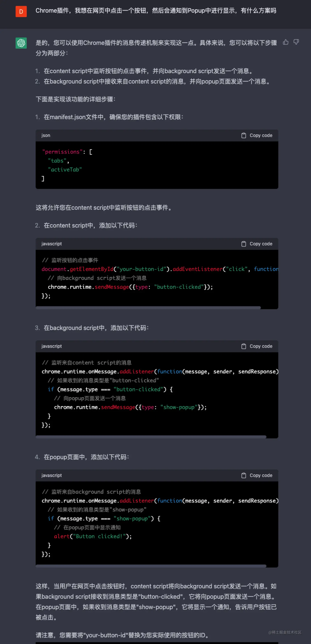Viewport: 311px width, 644px height.
Task: Click the alert("Button clicked!") line
Action: (93, 536)
